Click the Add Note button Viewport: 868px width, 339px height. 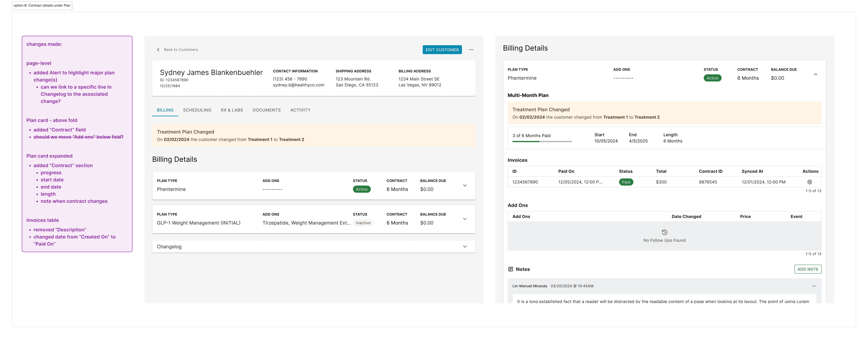point(808,269)
